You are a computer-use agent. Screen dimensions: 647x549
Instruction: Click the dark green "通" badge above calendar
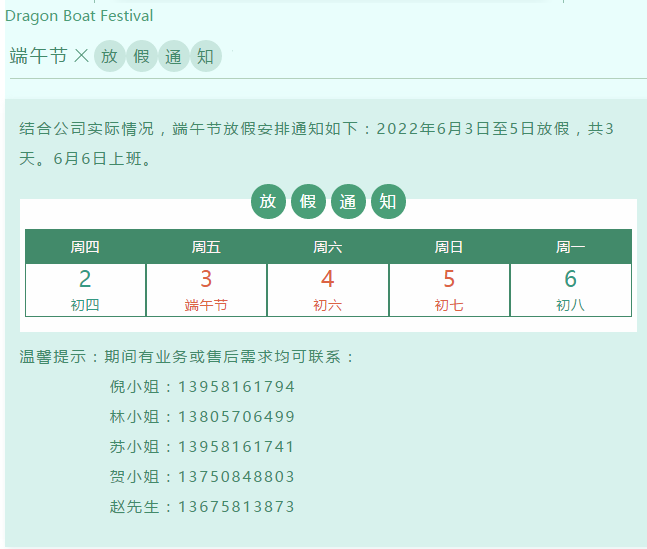pos(348,202)
